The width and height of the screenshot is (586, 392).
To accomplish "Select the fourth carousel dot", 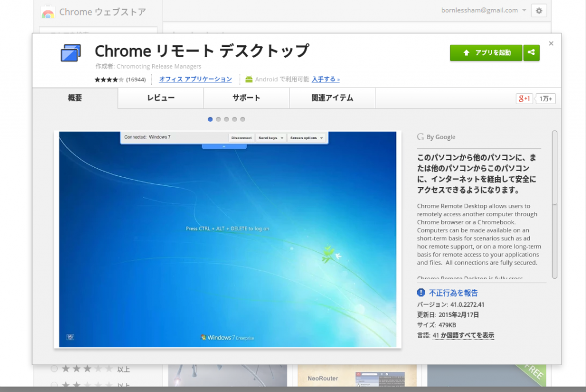I will (234, 119).
